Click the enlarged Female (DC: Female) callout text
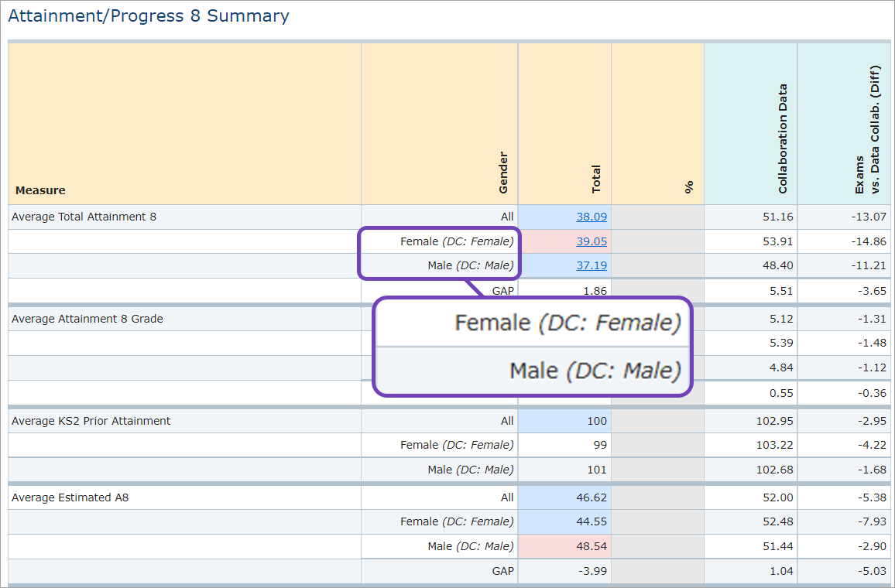 point(568,323)
